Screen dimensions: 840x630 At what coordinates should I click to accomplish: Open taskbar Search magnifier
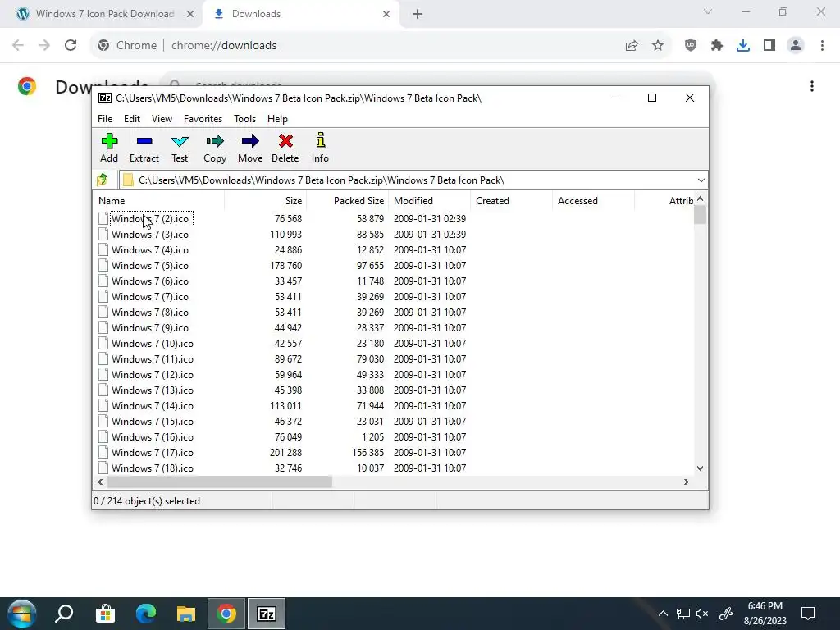[x=64, y=614]
